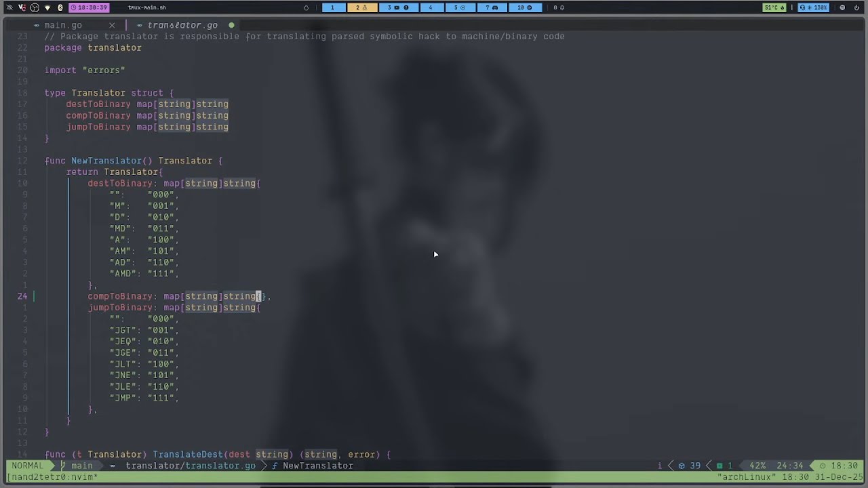868x488 pixels.
Task: Switch to main.go buffer tab
Action: click(x=63, y=25)
